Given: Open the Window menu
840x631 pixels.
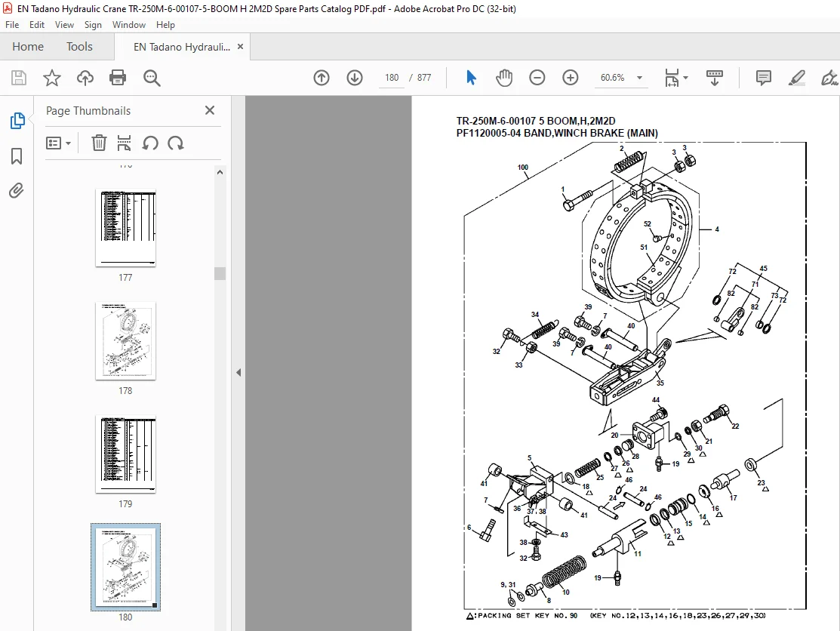Looking at the screenshot, I should click(128, 25).
